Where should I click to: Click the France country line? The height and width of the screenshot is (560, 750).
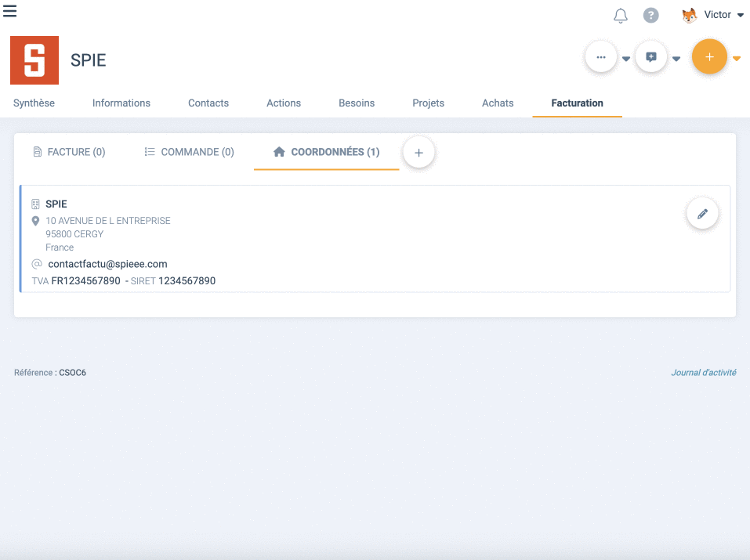click(60, 247)
